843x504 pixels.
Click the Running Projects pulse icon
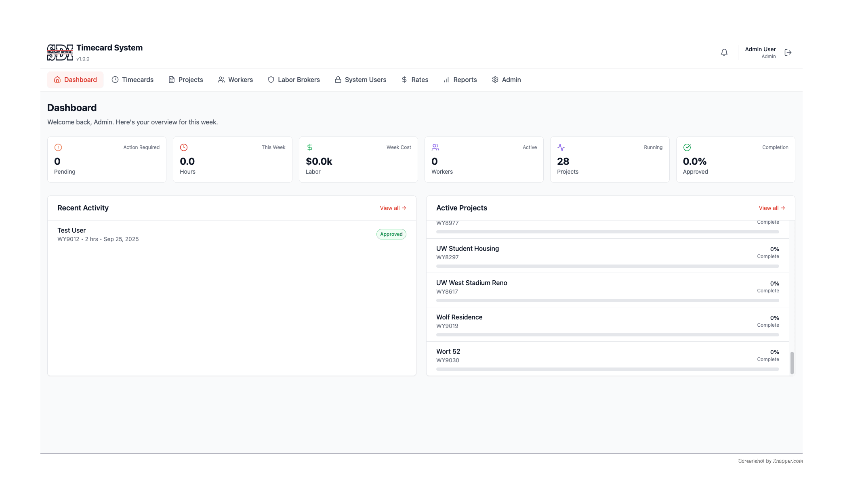pyautogui.click(x=561, y=147)
